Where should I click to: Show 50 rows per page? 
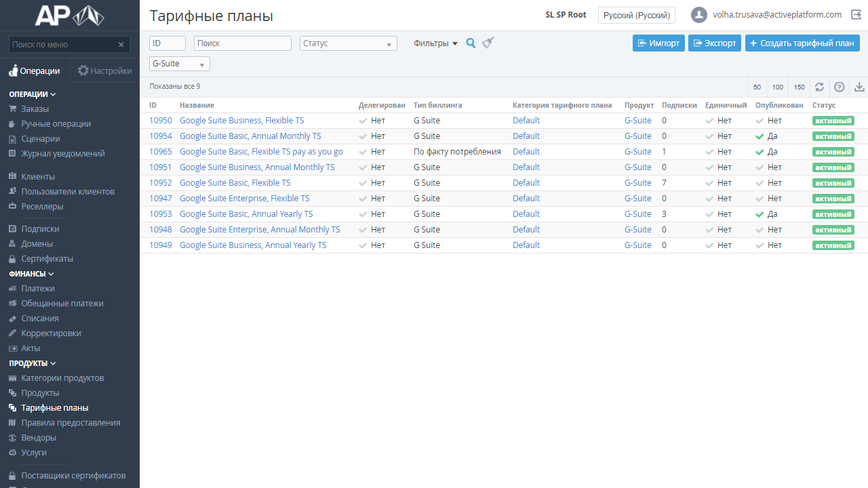(757, 87)
